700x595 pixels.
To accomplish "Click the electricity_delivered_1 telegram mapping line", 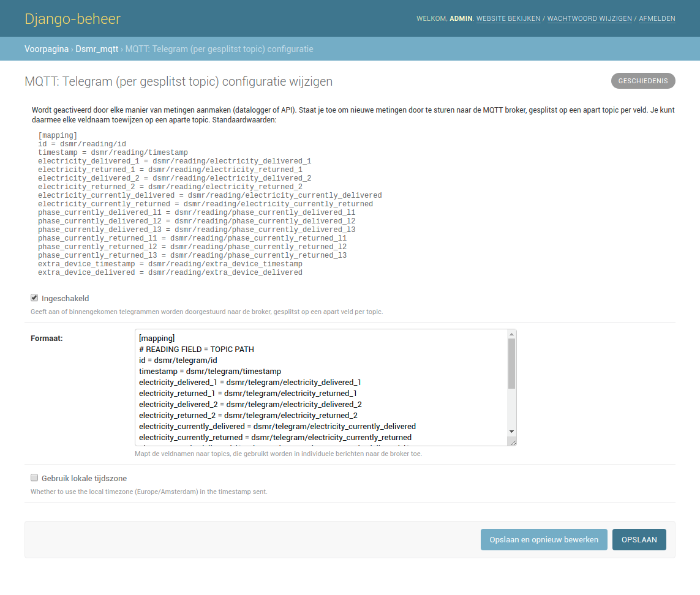I will pos(250,383).
